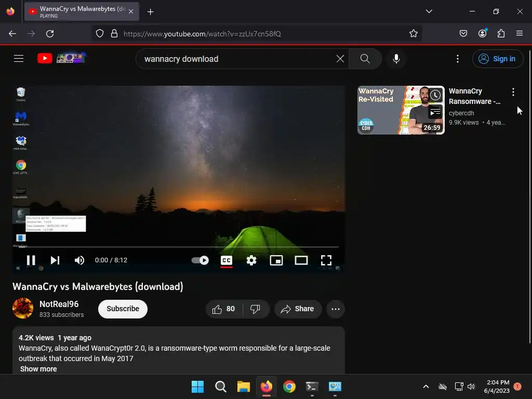This screenshot has width=532, height=399.
Task: Open File Explorer from taskbar
Action: [x=243, y=387]
